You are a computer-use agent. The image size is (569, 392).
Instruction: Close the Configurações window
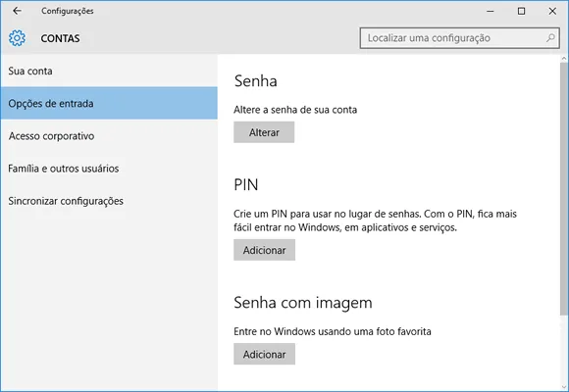552,11
